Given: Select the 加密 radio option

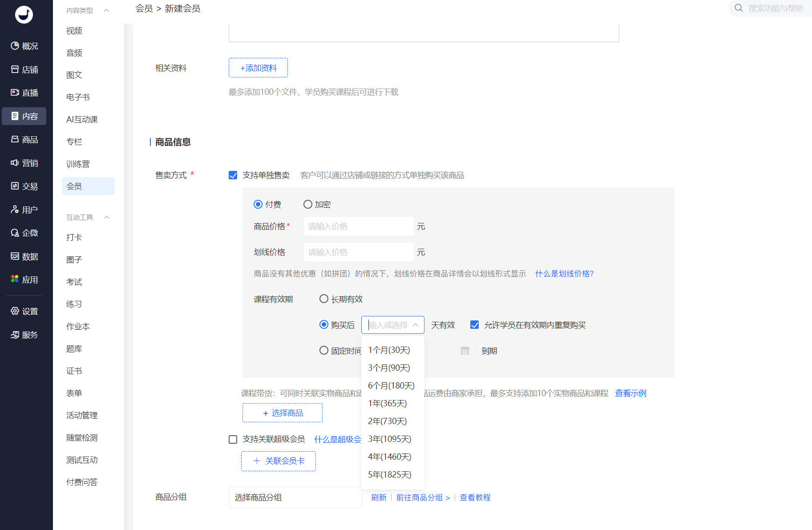Looking at the screenshot, I should click(x=308, y=204).
